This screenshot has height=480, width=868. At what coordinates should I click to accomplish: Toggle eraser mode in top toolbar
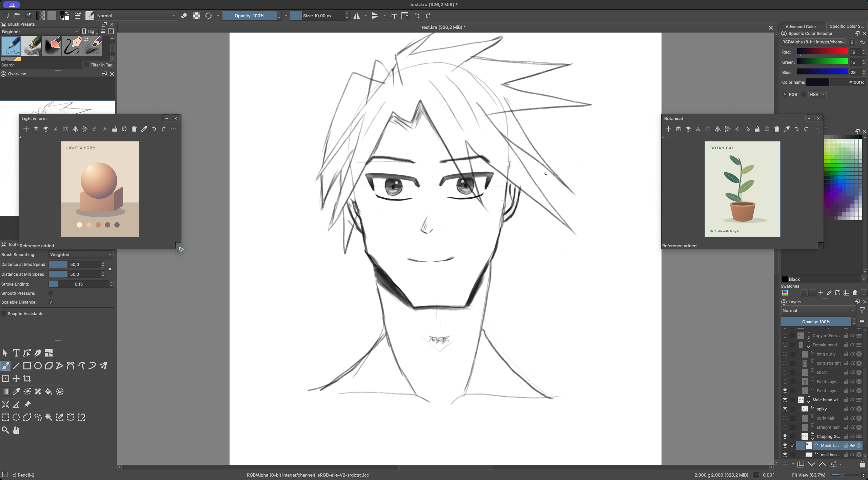coord(184,16)
